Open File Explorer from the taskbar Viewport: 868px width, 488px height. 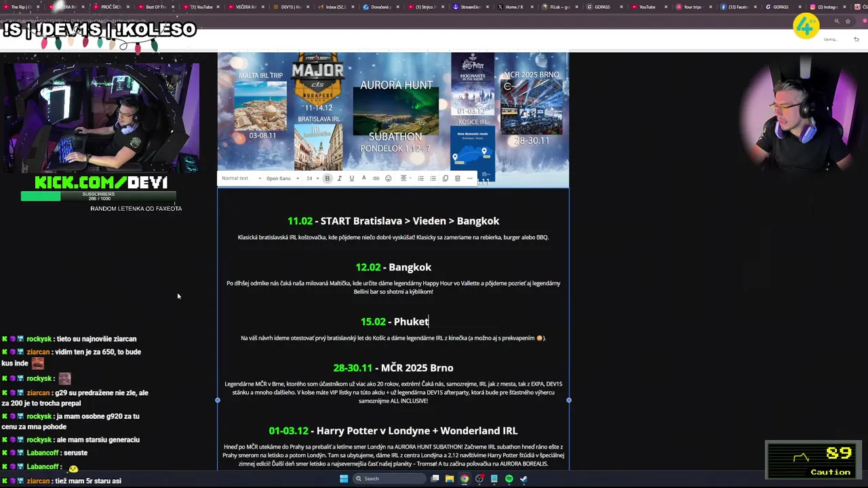[450, 479]
